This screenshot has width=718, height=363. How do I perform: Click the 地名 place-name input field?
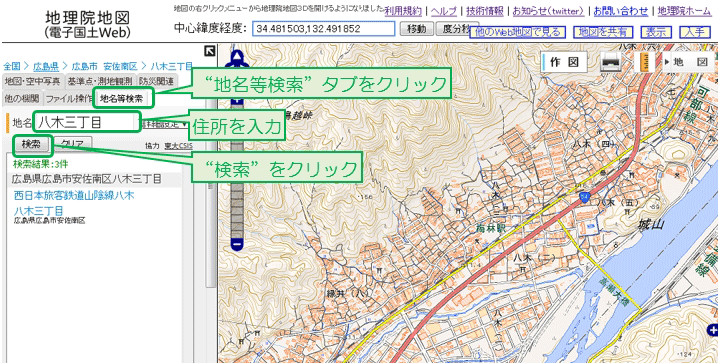click(x=87, y=122)
